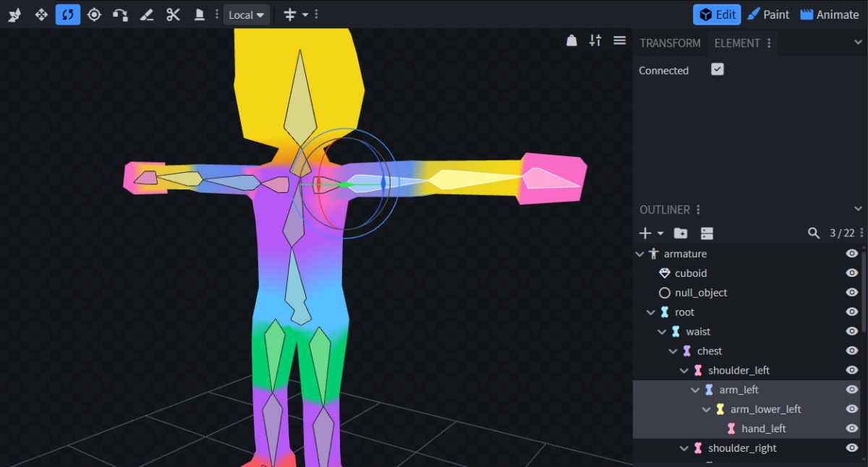Uncheck the Connected checkbox

(x=718, y=69)
